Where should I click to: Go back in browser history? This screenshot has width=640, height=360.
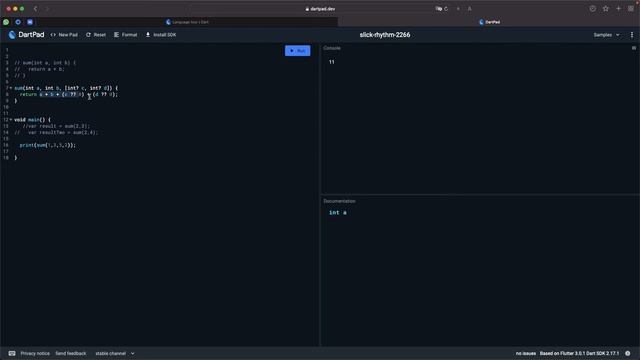point(36,9)
